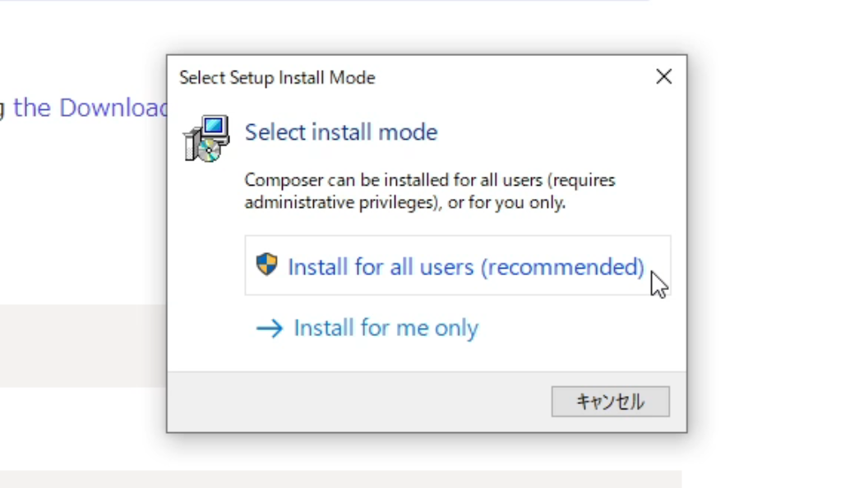Open the Download link behind the dialog
This screenshot has height=488, width=868.
(91, 108)
